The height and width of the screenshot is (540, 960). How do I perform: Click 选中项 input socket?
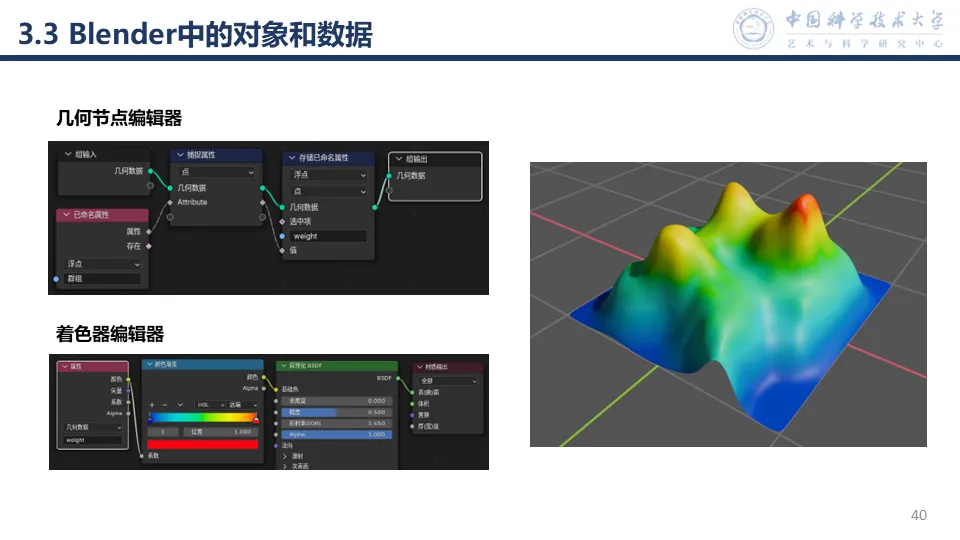[282, 222]
